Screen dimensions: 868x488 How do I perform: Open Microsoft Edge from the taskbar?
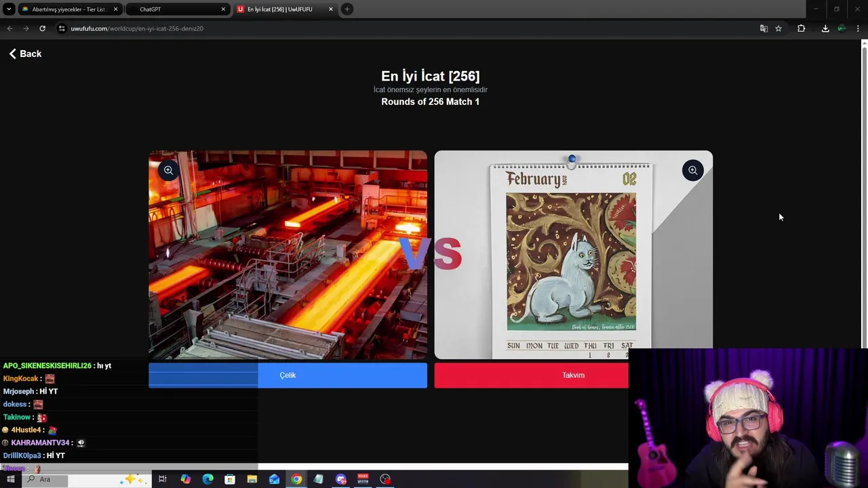208,479
